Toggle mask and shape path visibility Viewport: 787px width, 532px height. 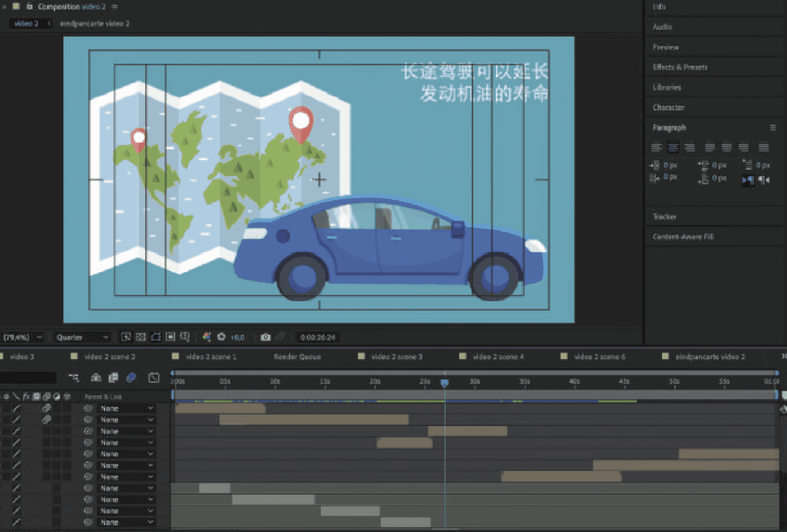(x=156, y=337)
